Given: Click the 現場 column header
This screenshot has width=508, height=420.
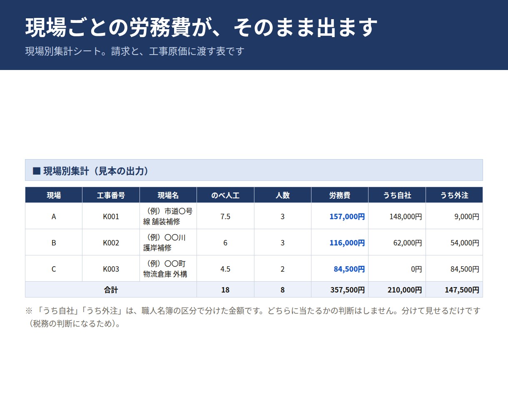Looking at the screenshot, I should click(54, 195).
